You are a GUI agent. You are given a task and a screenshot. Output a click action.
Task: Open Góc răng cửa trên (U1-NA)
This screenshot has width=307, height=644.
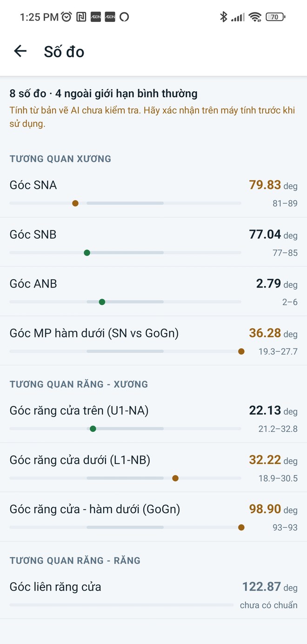[x=153, y=418]
